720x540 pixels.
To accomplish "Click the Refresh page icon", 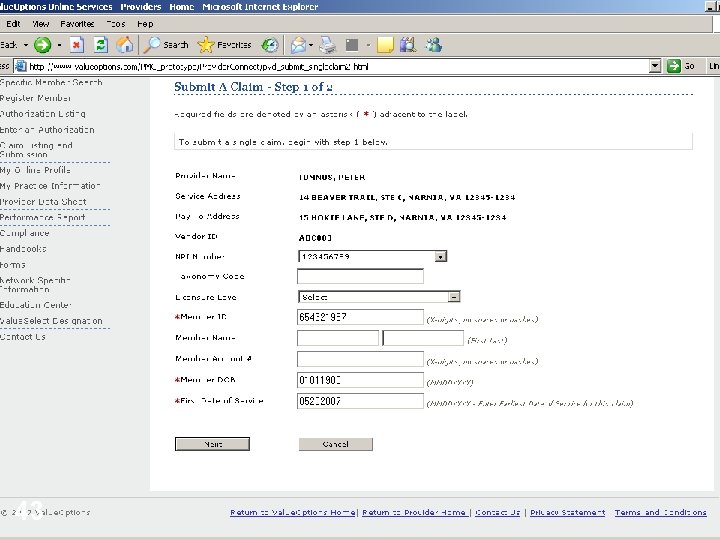I will pyautogui.click(x=101, y=45).
